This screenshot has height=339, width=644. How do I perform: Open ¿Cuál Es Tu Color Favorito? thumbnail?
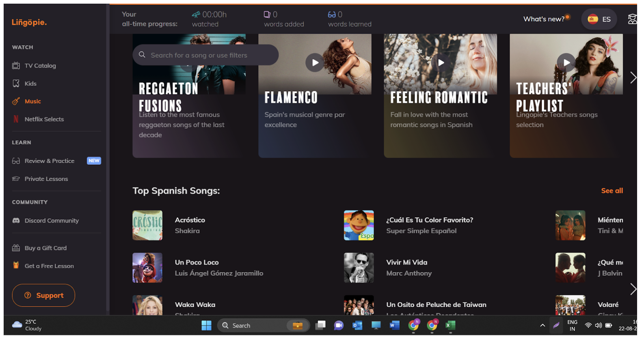[359, 225]
